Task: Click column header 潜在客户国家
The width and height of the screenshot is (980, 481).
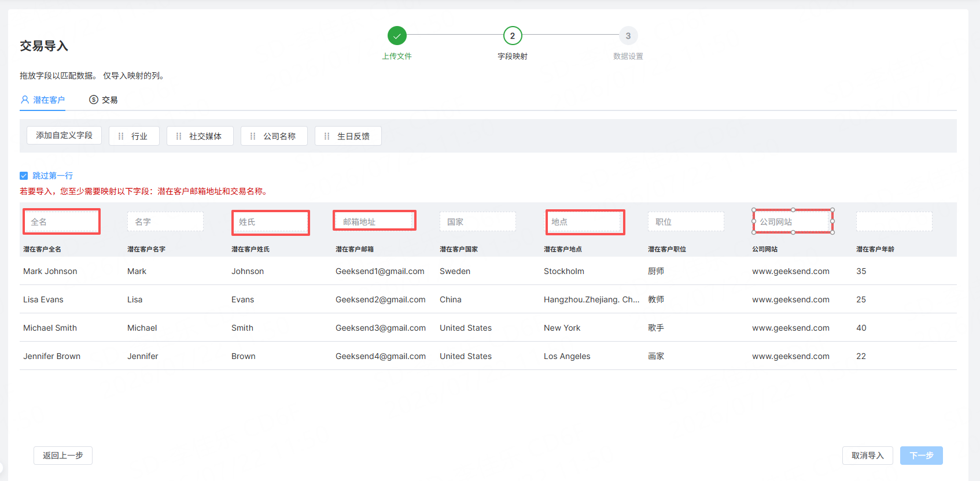Action: 459,249
